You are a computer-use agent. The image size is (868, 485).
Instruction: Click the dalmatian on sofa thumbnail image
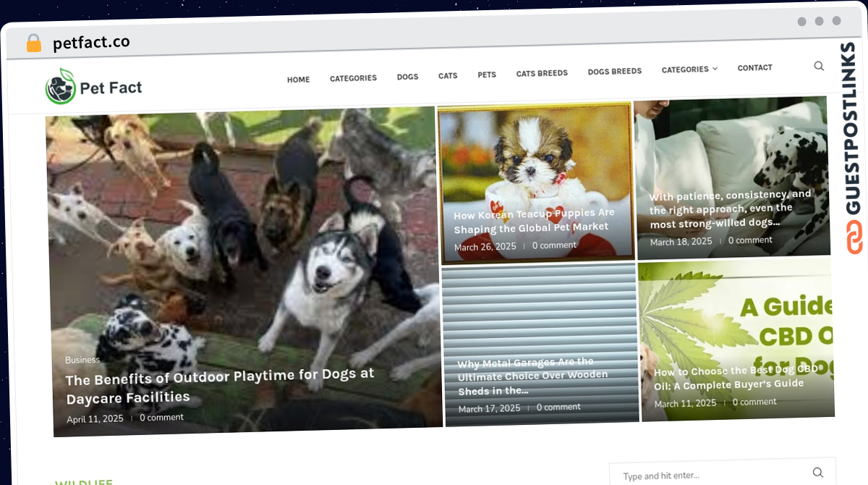732,177
